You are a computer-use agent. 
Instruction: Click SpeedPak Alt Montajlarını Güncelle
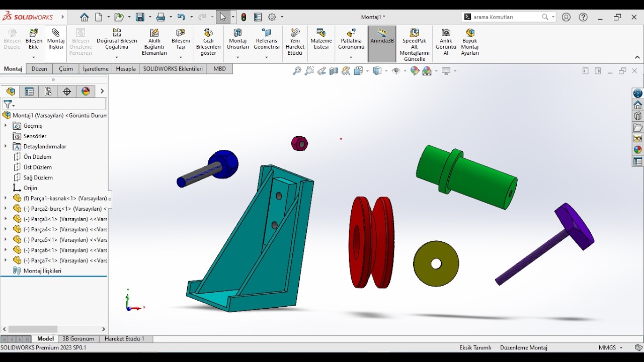[415, 45]
